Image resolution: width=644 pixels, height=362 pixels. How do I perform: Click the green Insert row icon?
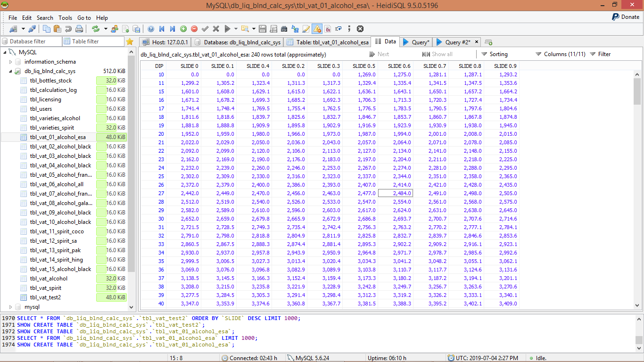click(x=183, y=29)
